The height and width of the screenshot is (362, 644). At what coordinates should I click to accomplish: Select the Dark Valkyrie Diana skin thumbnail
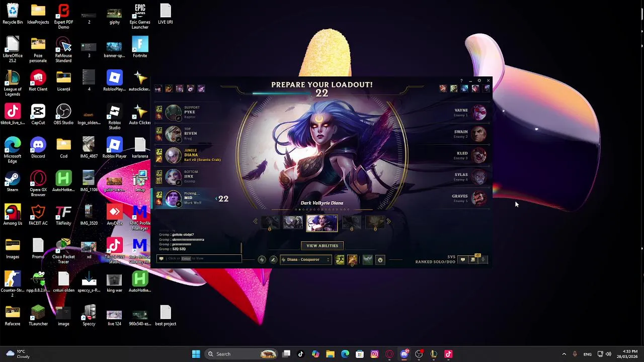pos(322,223)
